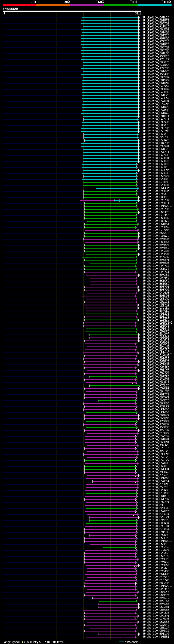The image size is (174, 644).
Task: Click the green segment of the identity color scale
Action: click(x=120, y=5)
